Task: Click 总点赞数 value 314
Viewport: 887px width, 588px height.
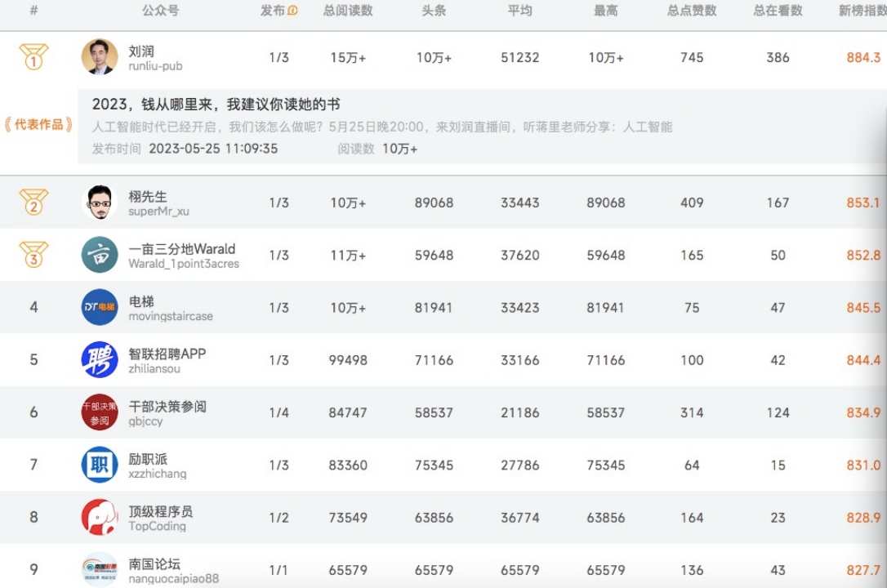Action: (692, 412)
